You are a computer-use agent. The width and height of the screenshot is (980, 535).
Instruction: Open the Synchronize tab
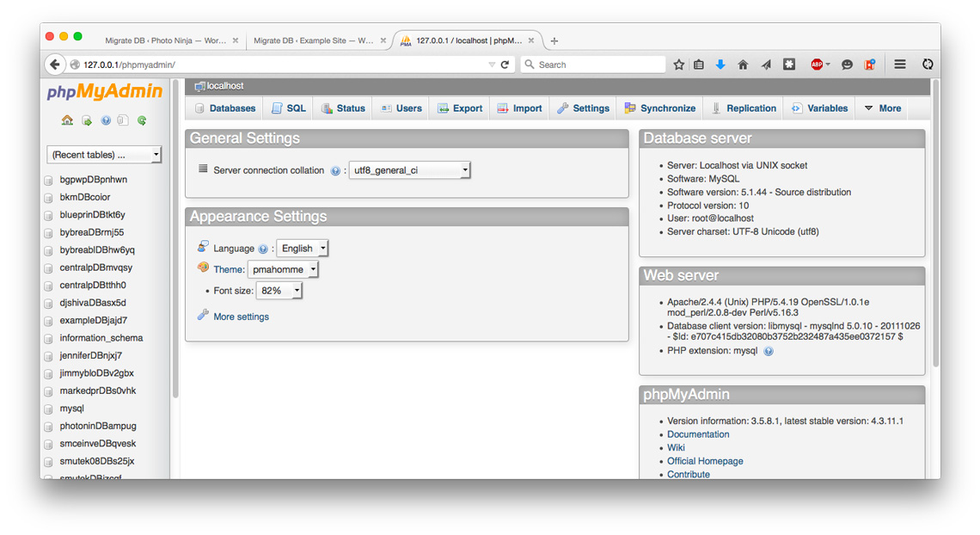point(660,108)
